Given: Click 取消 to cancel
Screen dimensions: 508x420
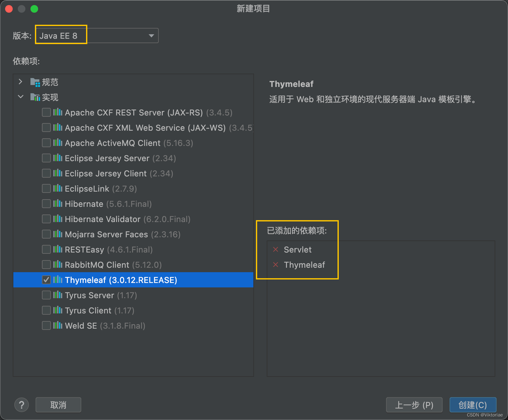Looking at the screenshot, I should pyautogui.click(x=58, y=405).
